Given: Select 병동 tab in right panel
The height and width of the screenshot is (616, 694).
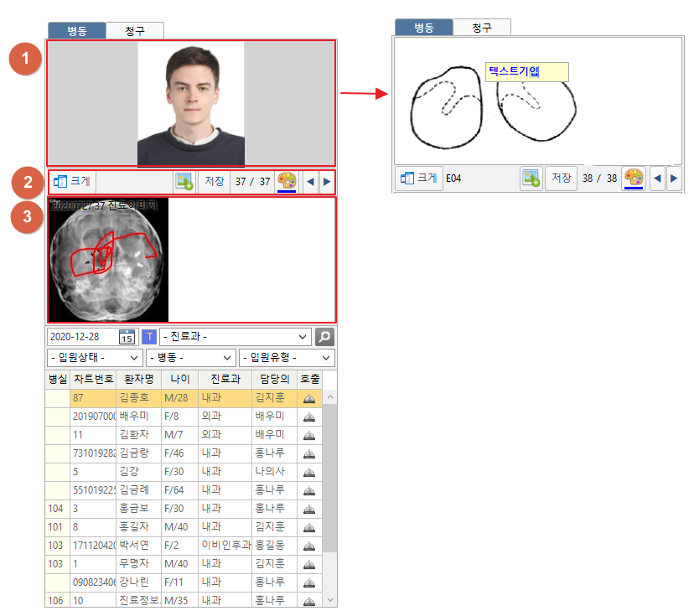Looking at the screenshot, I should [424, 28].
